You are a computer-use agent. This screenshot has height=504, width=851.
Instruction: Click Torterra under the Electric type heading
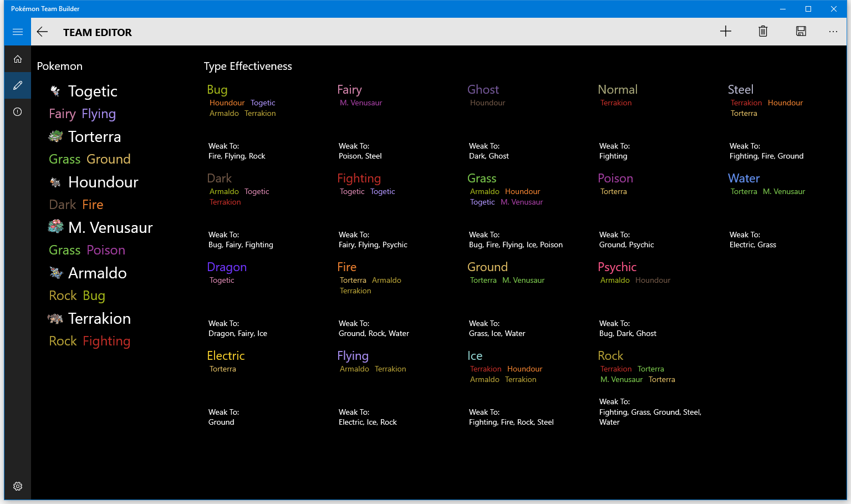point(223,369)
